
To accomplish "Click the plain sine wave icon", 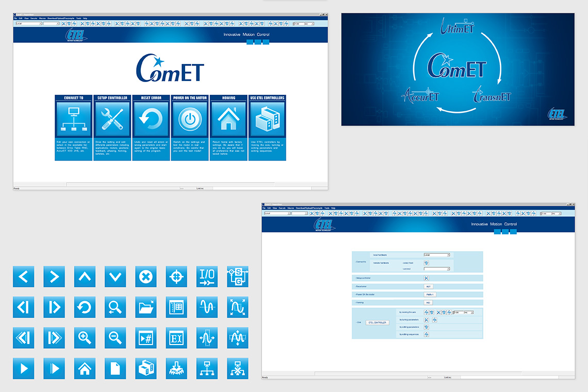I will (207, 307).
